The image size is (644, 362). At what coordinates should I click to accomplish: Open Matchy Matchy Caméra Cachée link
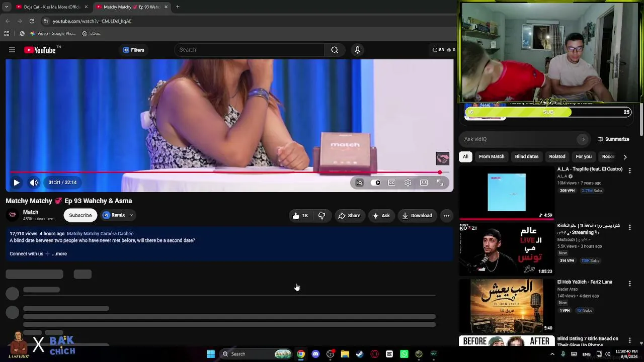point(100,234)
